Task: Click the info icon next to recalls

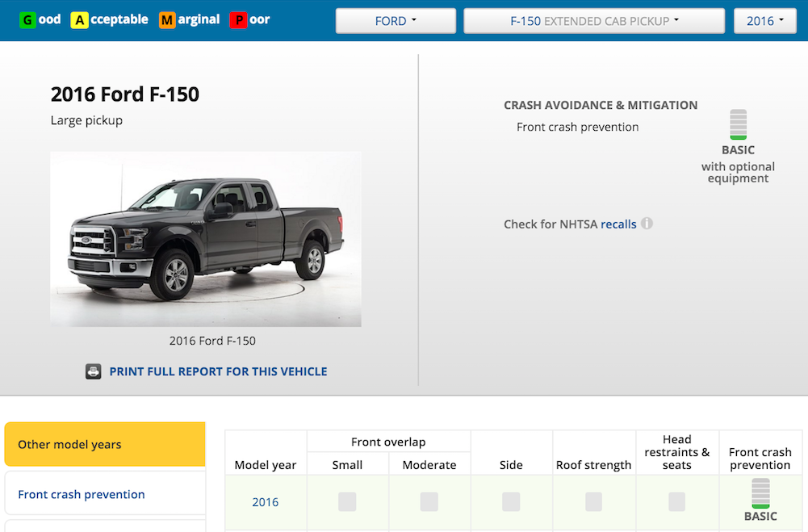Action: (647, 224)
